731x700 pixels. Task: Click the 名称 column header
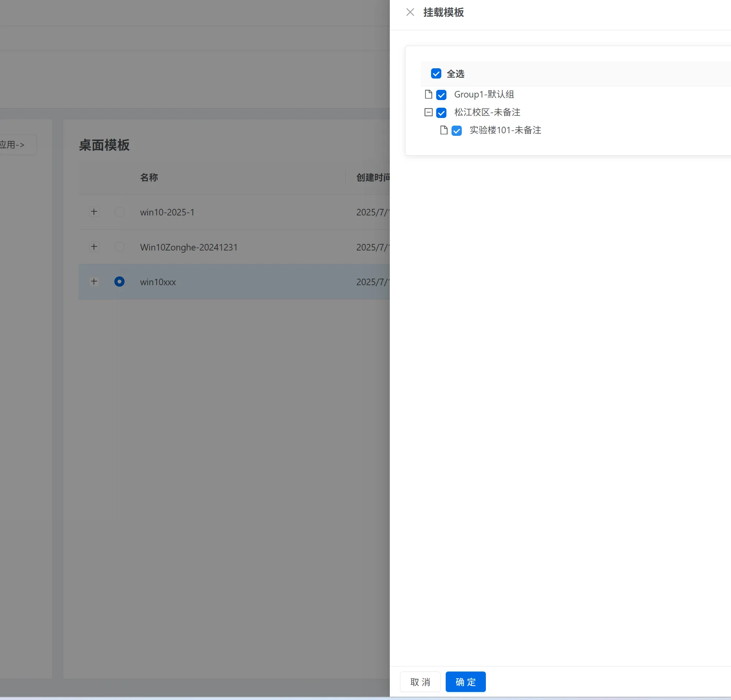149,177
